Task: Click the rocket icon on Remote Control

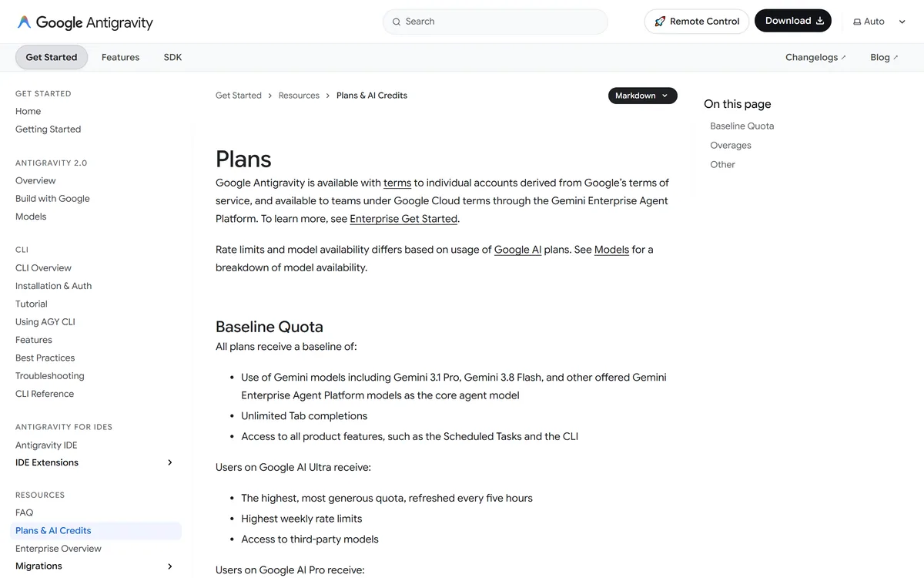Action: [660, 22]
